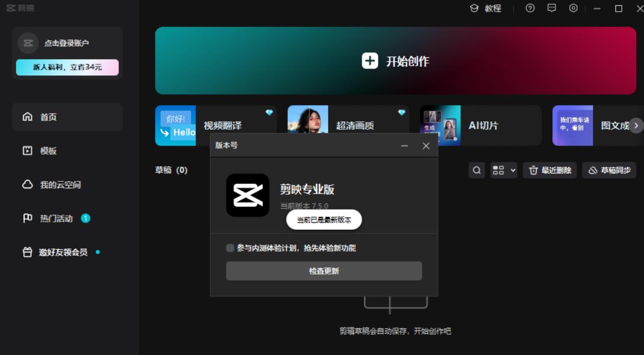Open the 视频翻译 feature card
Image resolution: width=644 pixels, height=355 pixels.
coord(215,125)
